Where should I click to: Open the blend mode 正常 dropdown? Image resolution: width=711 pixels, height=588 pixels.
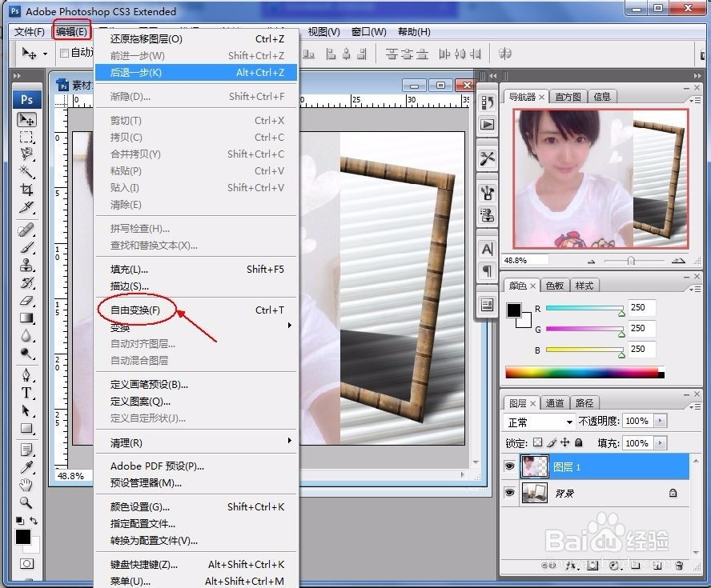click(539, 422)
